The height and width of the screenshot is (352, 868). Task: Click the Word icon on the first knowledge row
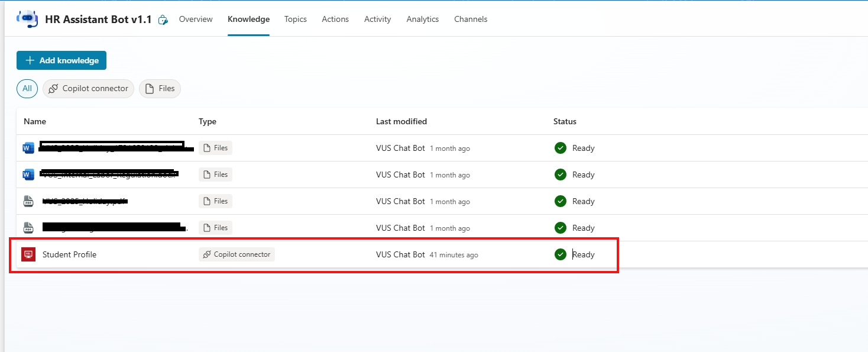click(x=28, y=147)
